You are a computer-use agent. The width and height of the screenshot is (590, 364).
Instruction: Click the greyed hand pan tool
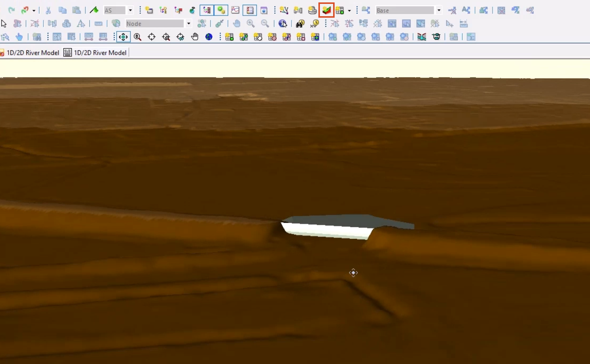(x=236, y=24)
